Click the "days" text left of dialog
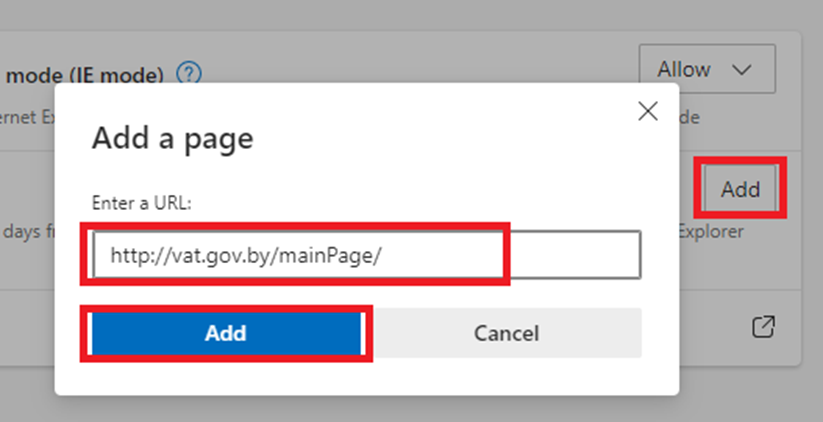Image resolution: width=823 pixels, height=422 pixels. [x=22, y=232]
